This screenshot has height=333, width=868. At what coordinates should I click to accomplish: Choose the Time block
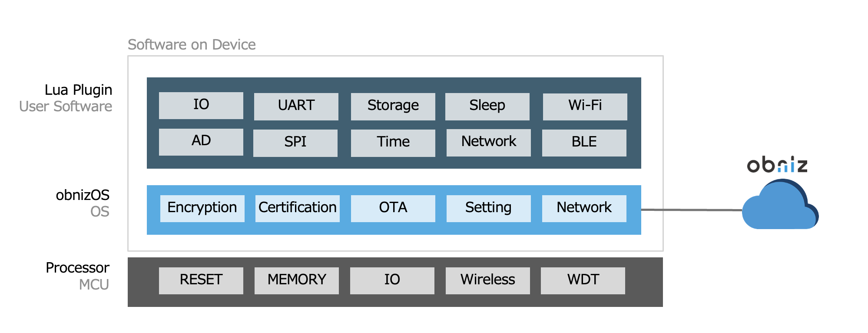pyautogui.click(x=393, y=143)
